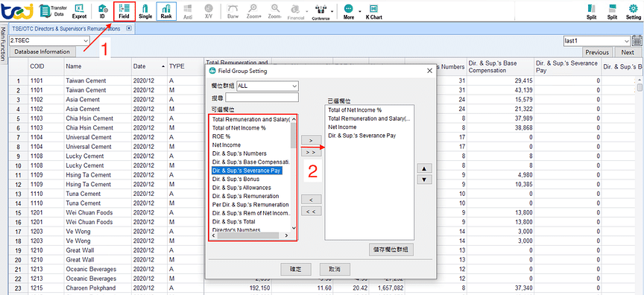Go to the Previous page

pos(597,52)
